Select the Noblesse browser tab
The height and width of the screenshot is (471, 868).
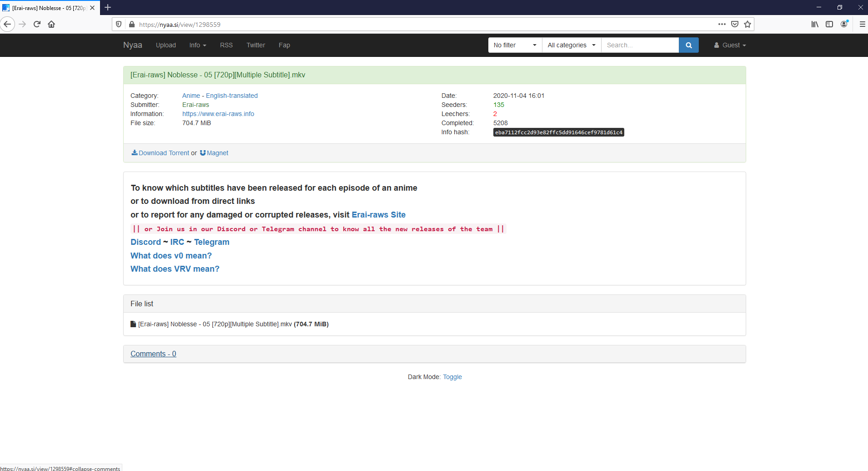48,8
